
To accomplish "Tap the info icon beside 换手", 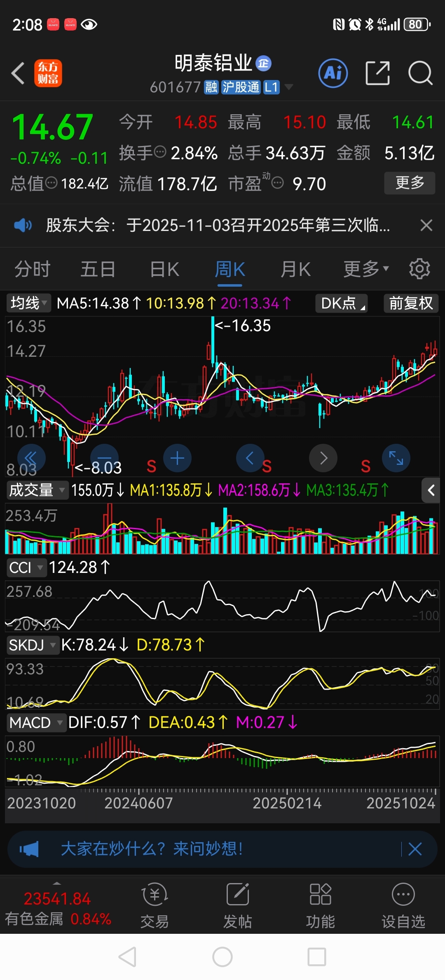I will click(160, 152).
